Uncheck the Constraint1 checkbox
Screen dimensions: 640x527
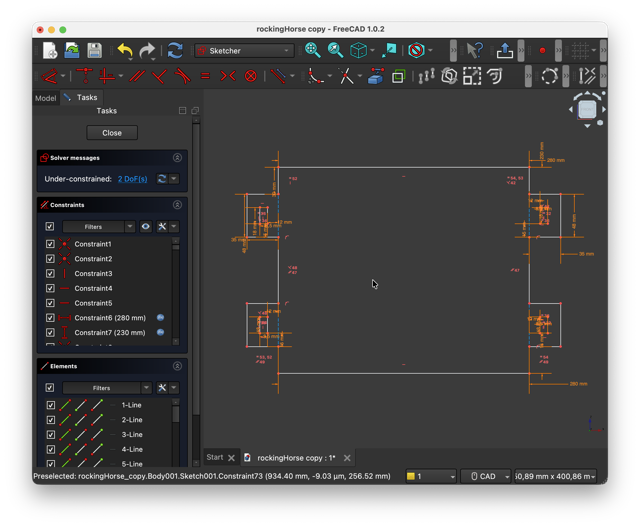50,244
